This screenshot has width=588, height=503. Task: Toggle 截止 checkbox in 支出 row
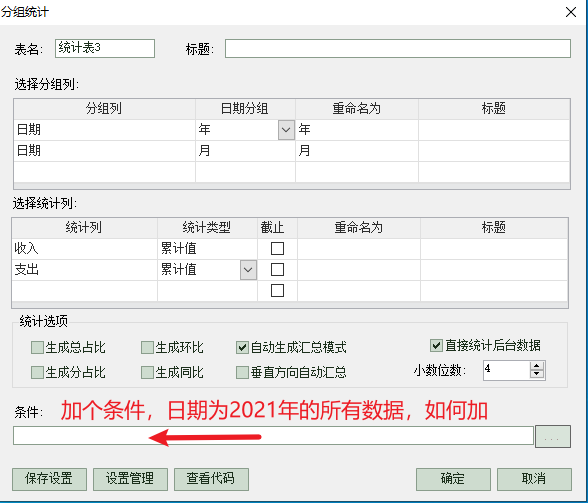[277, 269]
